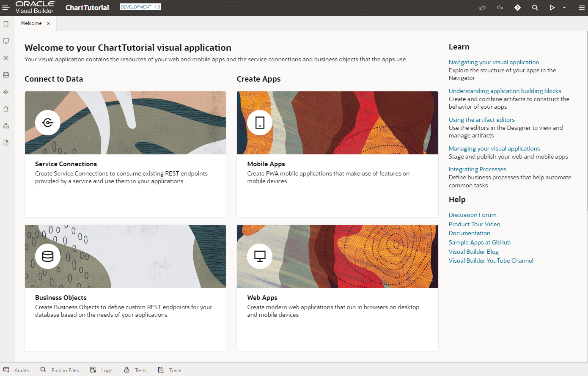Open the Documentation help link
The height and width of the screenshot is (376, 588).
pyautogui.click(x=470, y=233)
